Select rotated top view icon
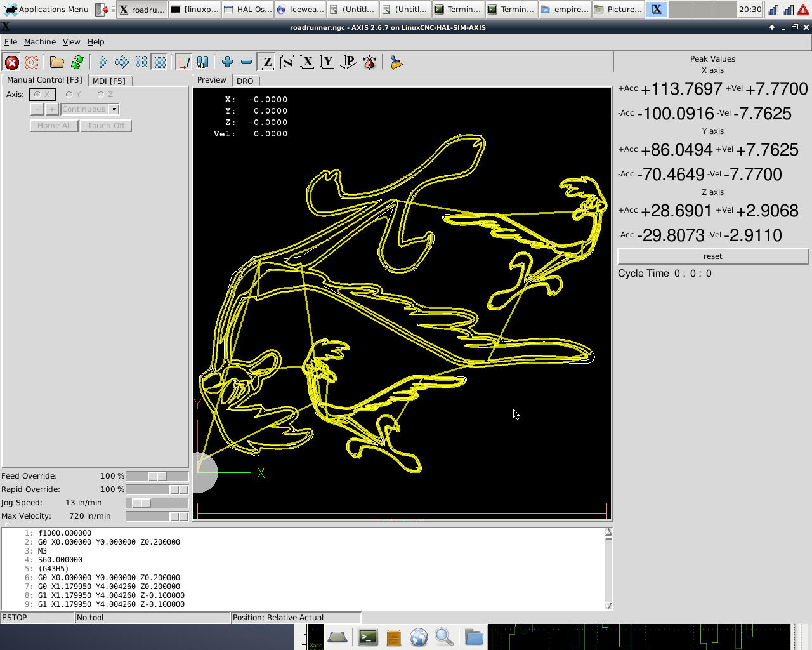 [x=287, y=62]
